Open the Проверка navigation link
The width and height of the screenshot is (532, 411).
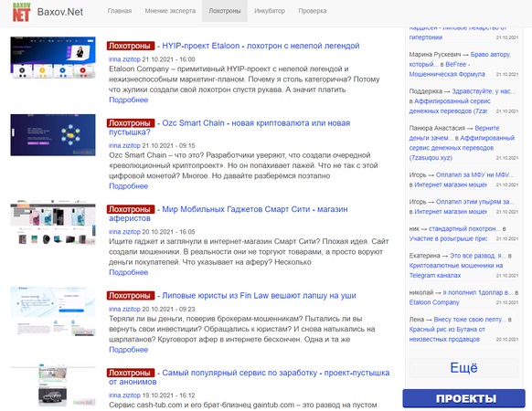pos(312,11)
